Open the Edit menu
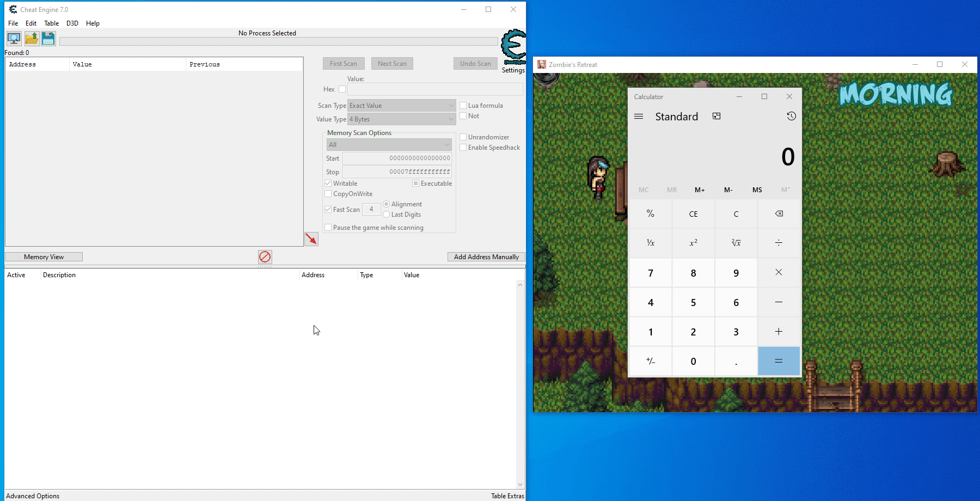This screenshot has height=501, width=980. (31, 23)
